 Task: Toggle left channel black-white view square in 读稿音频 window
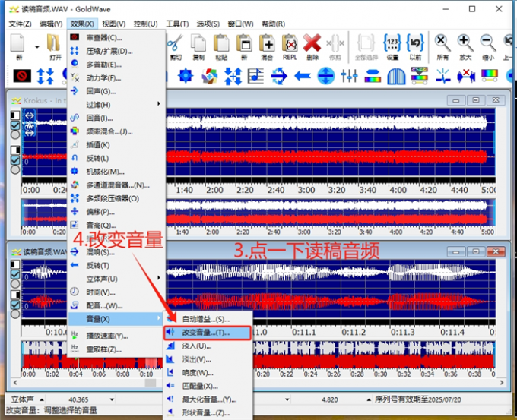point(15,264)
